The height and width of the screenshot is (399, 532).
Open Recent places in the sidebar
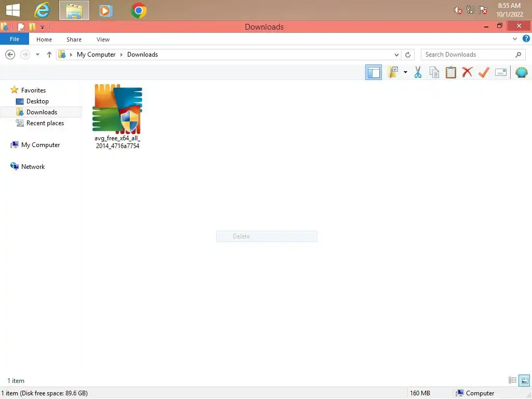click(45, 123)
